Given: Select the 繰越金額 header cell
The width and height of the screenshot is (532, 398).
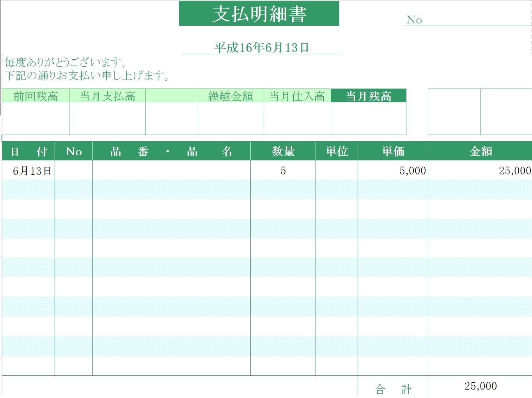Looking at the screenshot, I should [231, 96].
